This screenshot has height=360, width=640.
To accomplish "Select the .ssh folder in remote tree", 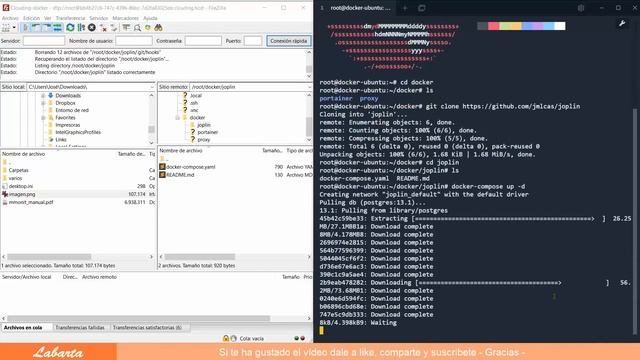I will click(x=194, y=103).
